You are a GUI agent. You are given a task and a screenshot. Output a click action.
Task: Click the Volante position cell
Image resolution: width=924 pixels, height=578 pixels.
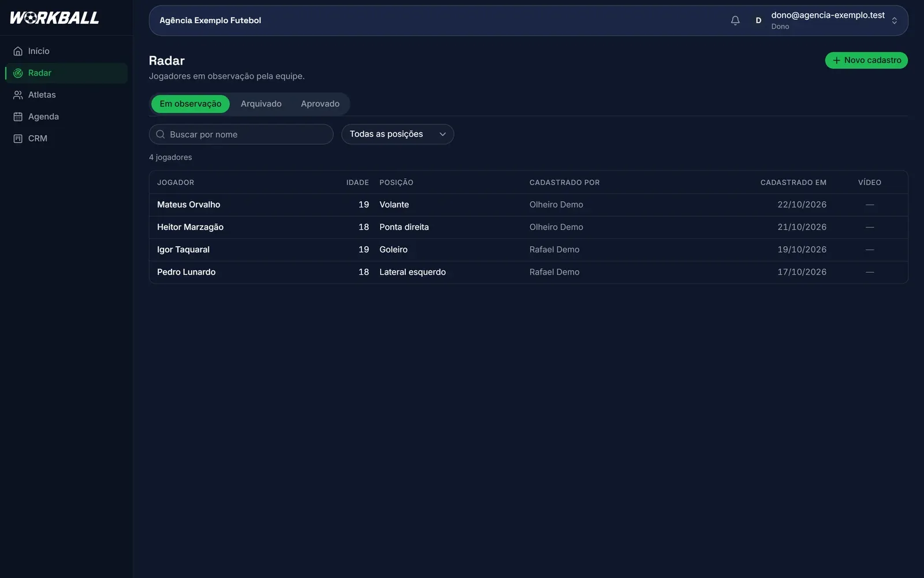click(394, 205)
